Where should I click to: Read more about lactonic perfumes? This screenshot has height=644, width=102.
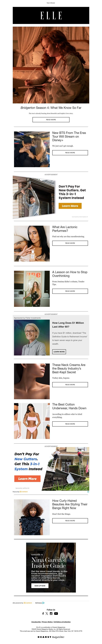pyautogui.click(x=70, y=243)
